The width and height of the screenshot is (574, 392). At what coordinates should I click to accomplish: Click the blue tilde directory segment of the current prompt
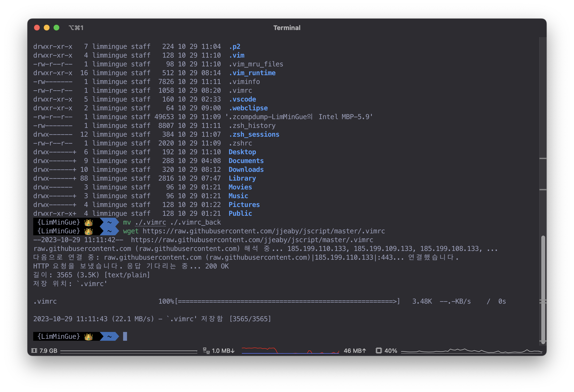(109, 336)
